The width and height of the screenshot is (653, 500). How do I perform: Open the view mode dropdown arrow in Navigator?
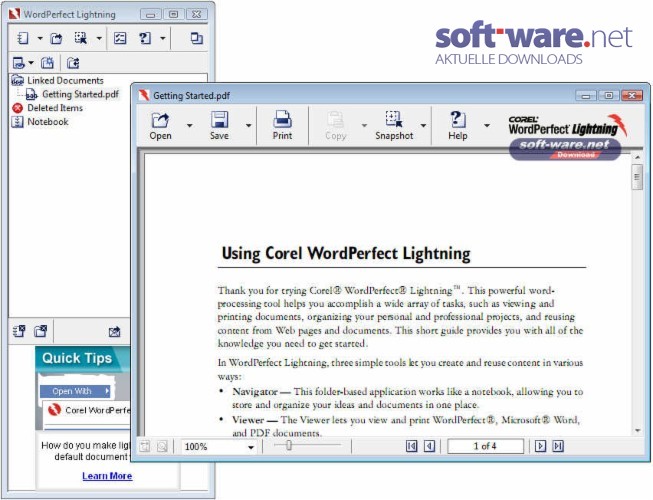point(31,63)
